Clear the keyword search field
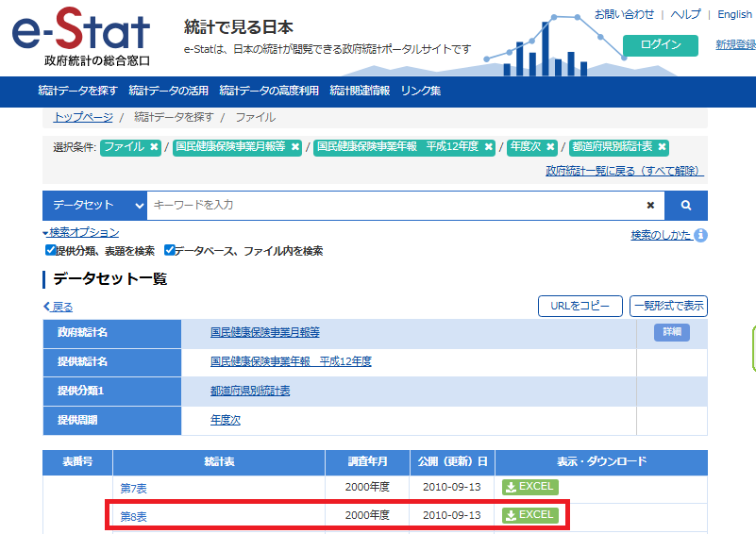This screenshot has height=534, width=756. click(x=650, y=206)
